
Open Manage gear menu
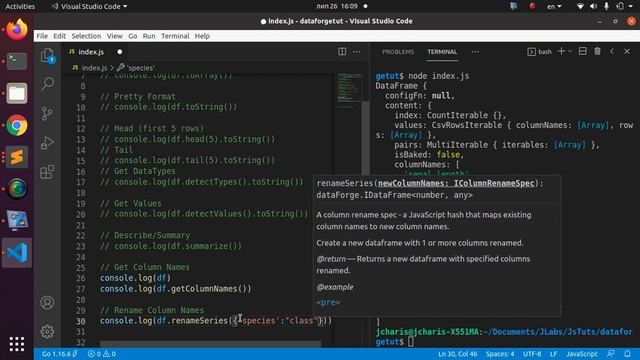tap(47, 331)
